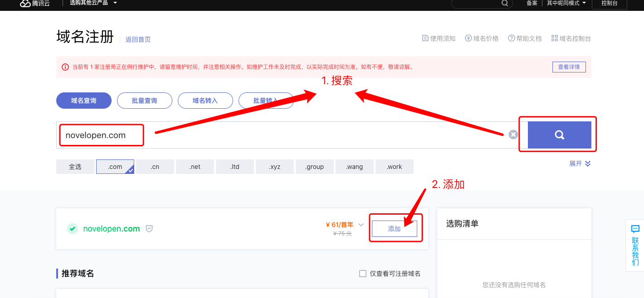Click the ¥61/首年 price text

click(340, 225)
